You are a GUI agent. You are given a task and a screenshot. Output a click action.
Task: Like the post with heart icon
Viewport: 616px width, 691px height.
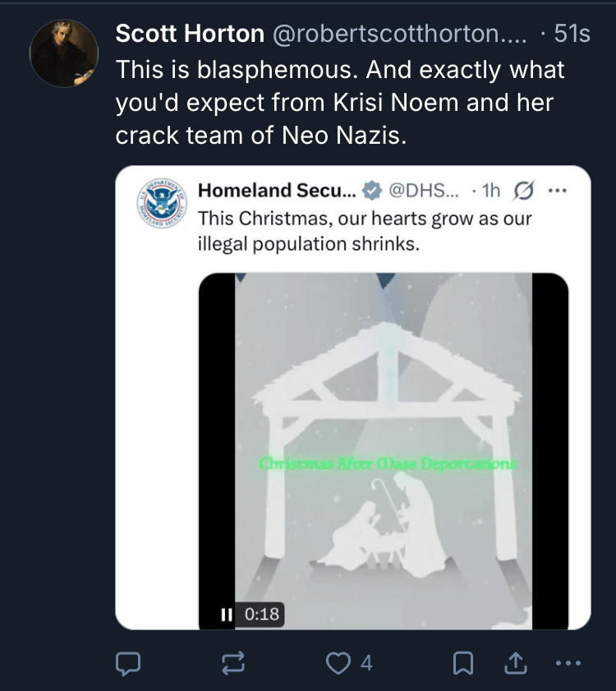(x=338, y=662)
